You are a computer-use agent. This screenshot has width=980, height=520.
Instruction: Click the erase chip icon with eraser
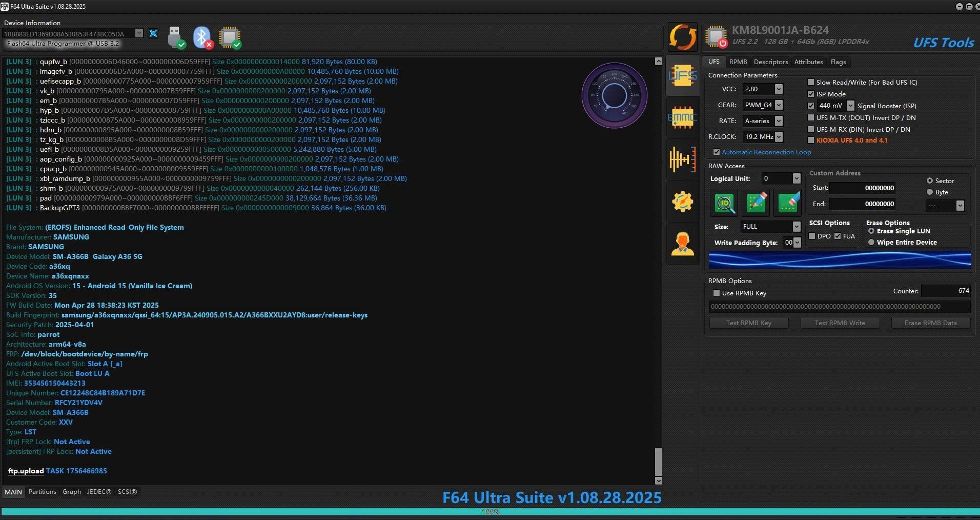tap(788, 203)
